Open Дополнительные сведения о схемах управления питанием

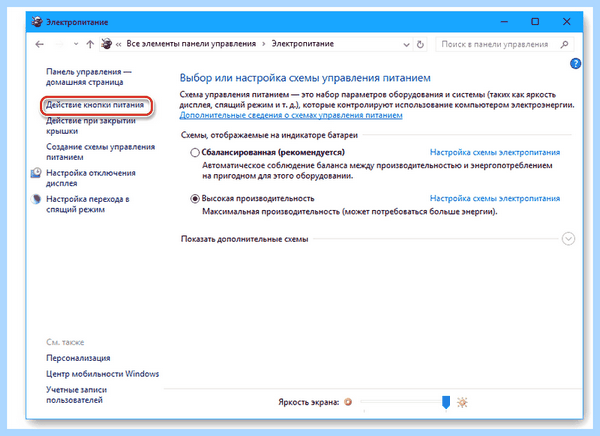[291, 115]
